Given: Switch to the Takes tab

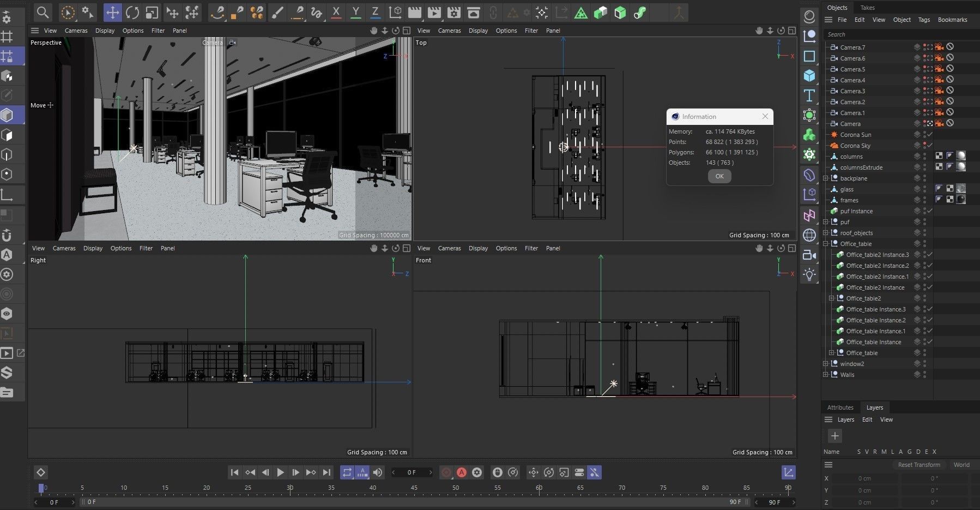Looking at the screenshot, I should point(868,8).
